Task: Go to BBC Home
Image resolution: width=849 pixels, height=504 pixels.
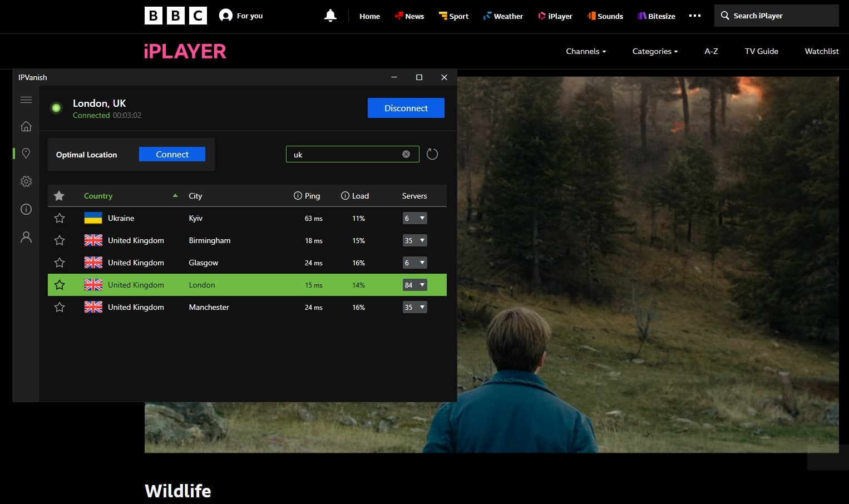Action: tap(369, 16)
